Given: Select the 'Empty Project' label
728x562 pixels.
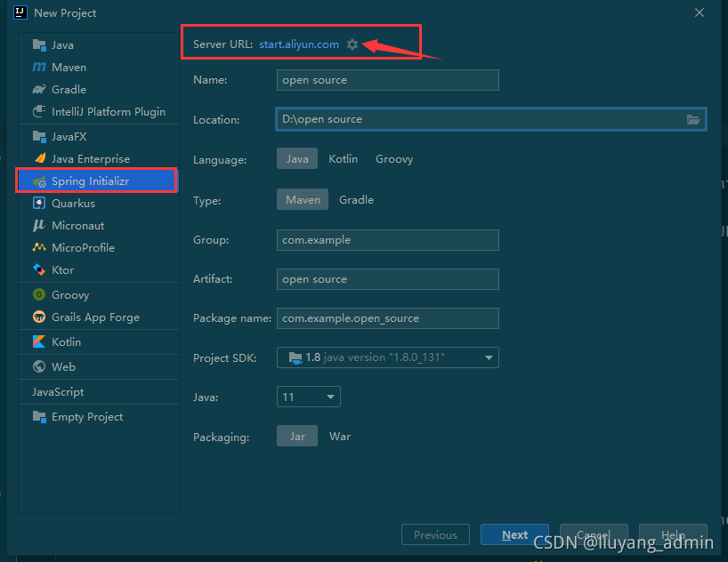Looking at the screenshot, I should [x=87, y=417].
